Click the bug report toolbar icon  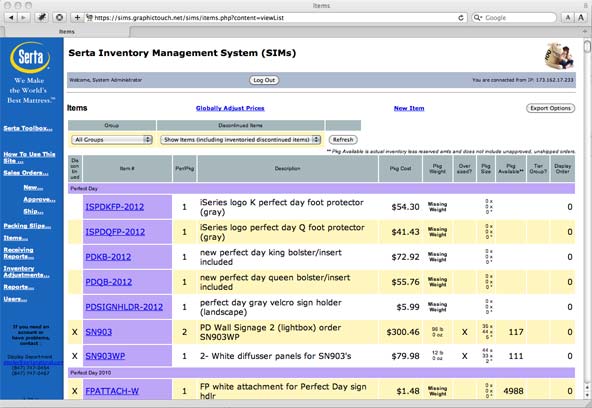pos(42,17)
